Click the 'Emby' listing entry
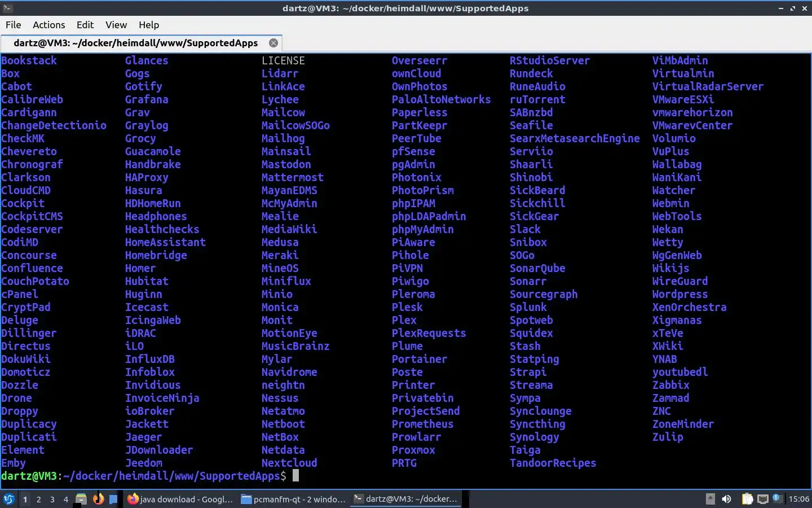Viewport: 812px width, 508px height. [14, 463]
